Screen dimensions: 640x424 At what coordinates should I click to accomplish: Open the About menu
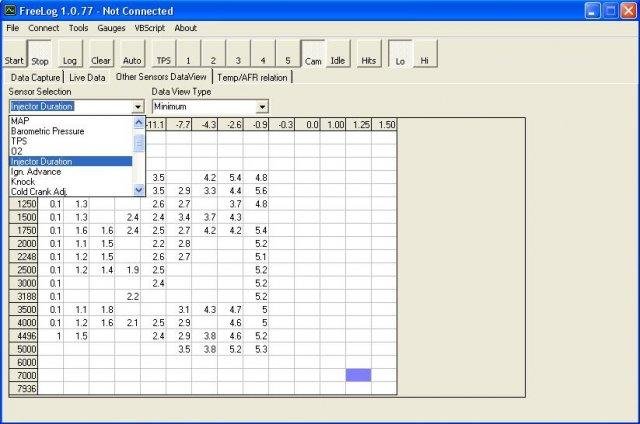pyautogui.click(x=186, y=28)
